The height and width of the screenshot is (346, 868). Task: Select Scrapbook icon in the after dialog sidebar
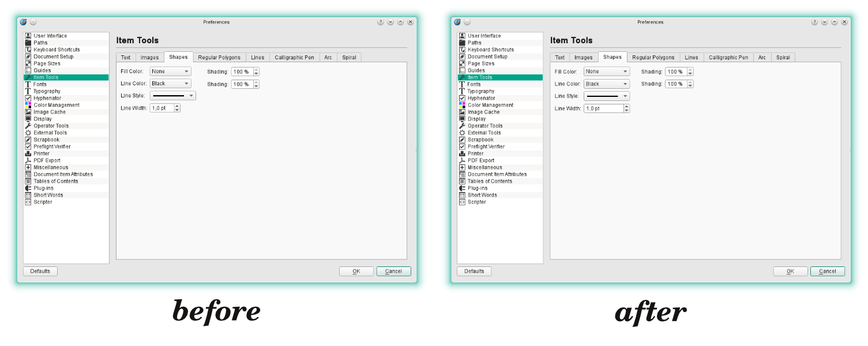(462, 140)
